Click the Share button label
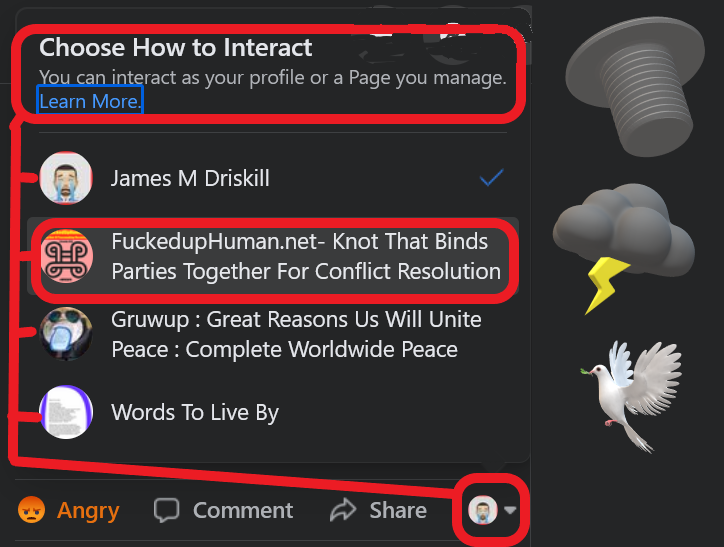724x547 pixels. (398, 510)
